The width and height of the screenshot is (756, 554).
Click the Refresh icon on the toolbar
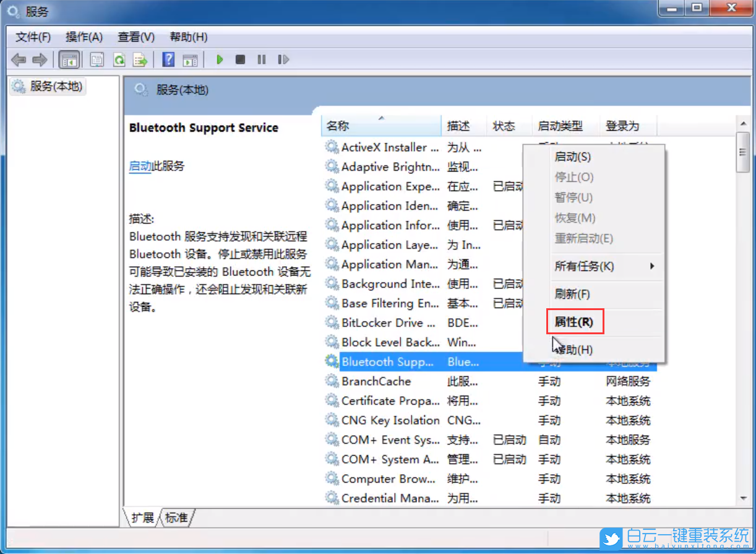coord(119,59)
